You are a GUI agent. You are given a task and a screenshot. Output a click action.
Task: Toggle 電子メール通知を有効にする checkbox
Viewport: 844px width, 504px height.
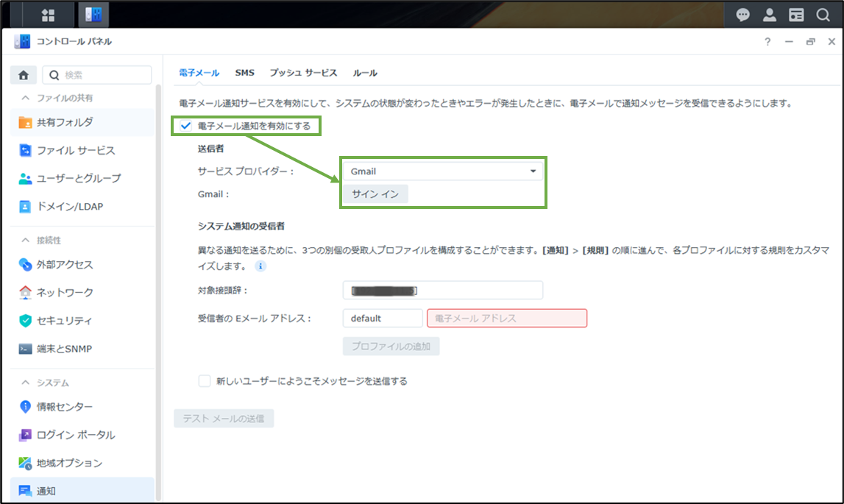[x=185, y=126]
